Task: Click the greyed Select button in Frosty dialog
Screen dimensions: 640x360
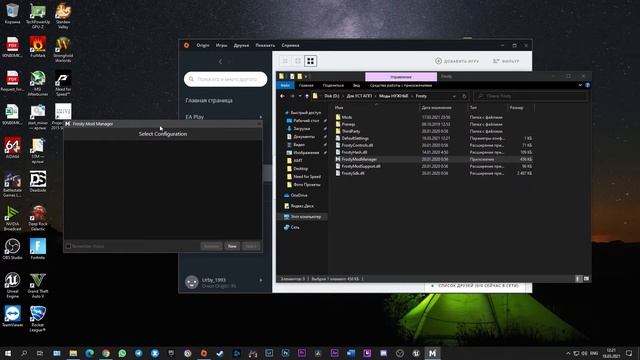Action: pos(251,246)
